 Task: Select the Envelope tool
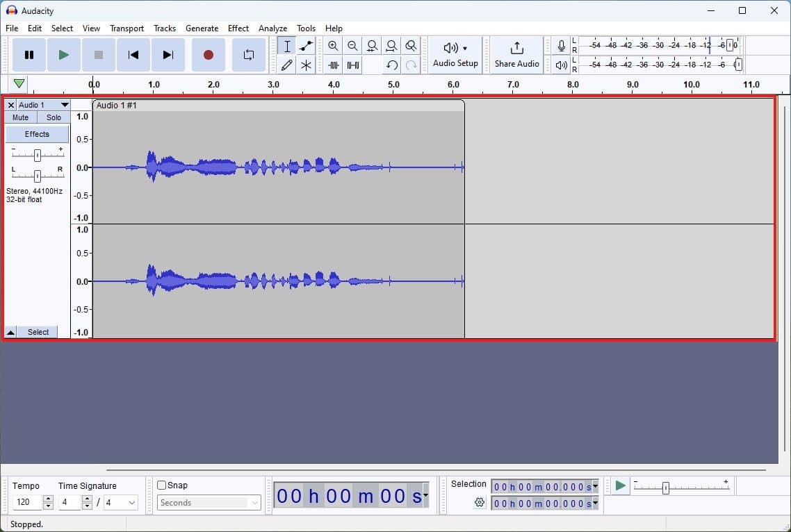pos(306,47)
